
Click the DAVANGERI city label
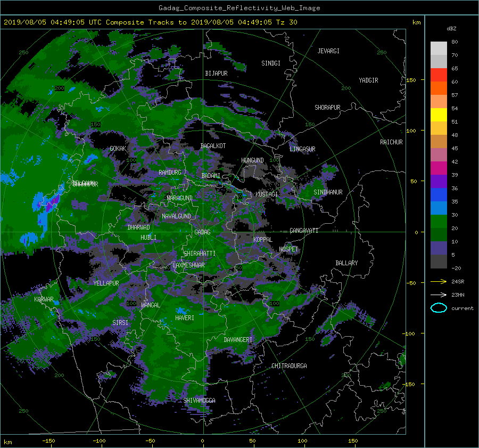tap(238, 340)
